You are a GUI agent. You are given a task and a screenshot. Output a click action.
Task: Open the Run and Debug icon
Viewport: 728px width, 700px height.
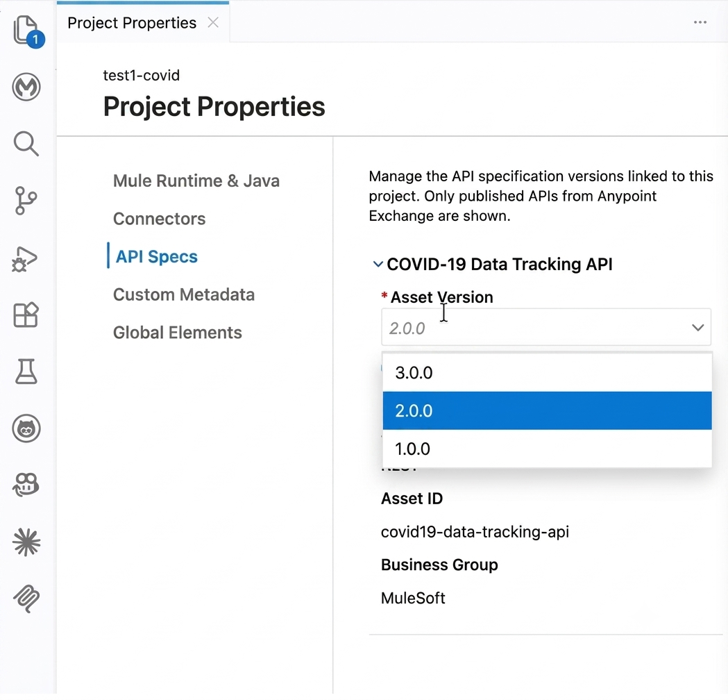tap(24, 259)
